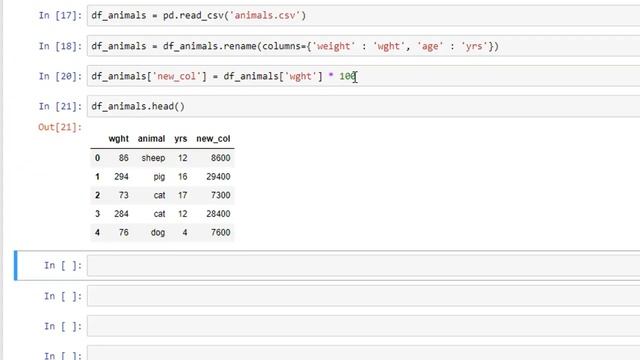
Task: Click the yrs value 4
Action: point(185,232)
